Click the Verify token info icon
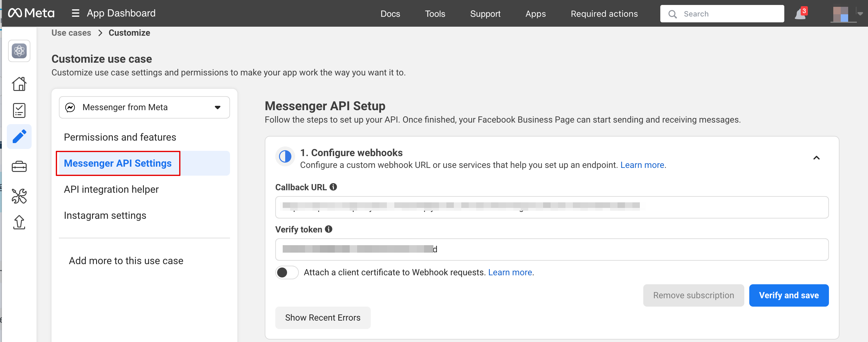868x342 pixels. pos(329,229)
